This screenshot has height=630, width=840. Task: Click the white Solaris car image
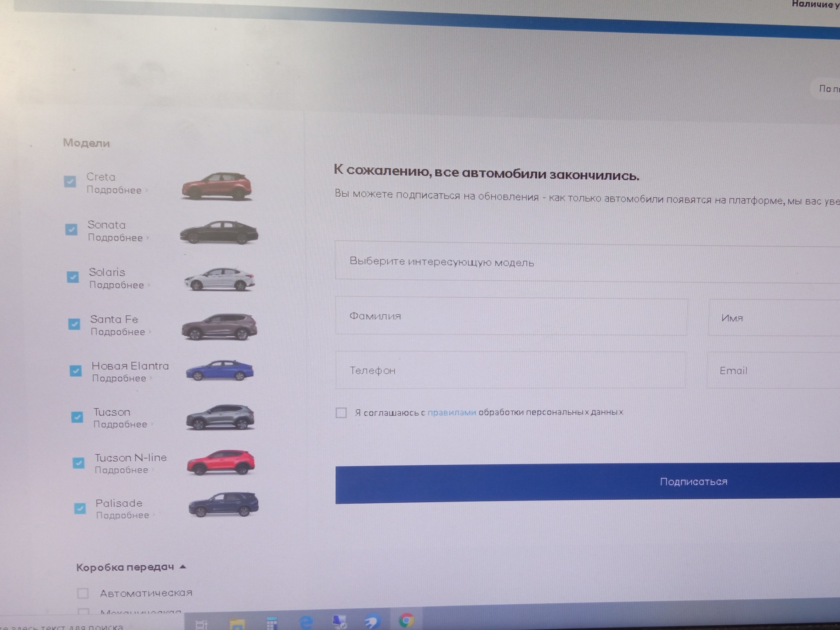[220, 279]
